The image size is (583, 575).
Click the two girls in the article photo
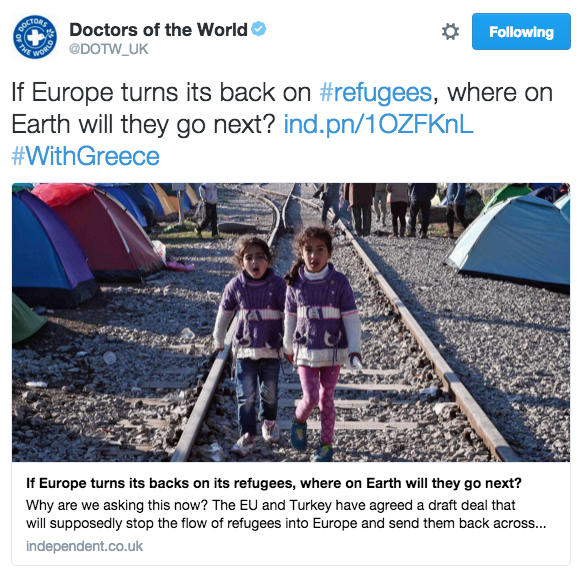[287, 340]
